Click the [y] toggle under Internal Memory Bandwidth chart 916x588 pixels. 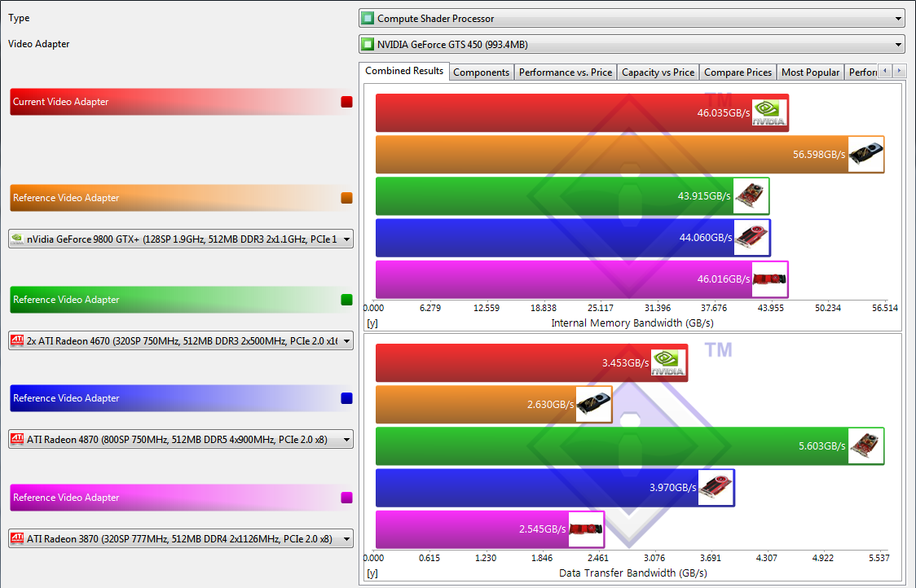(372, 323)
